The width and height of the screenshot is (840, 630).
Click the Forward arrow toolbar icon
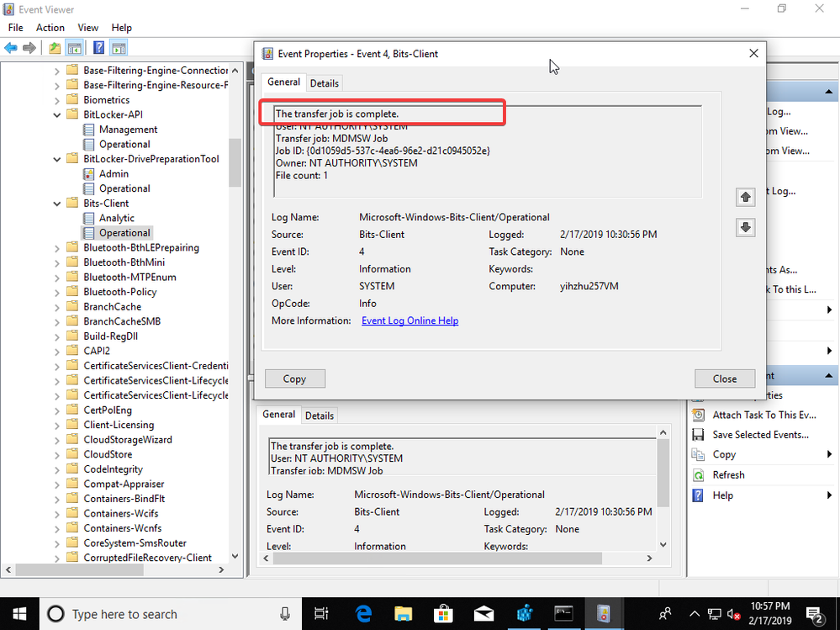[x=29, y=48]
